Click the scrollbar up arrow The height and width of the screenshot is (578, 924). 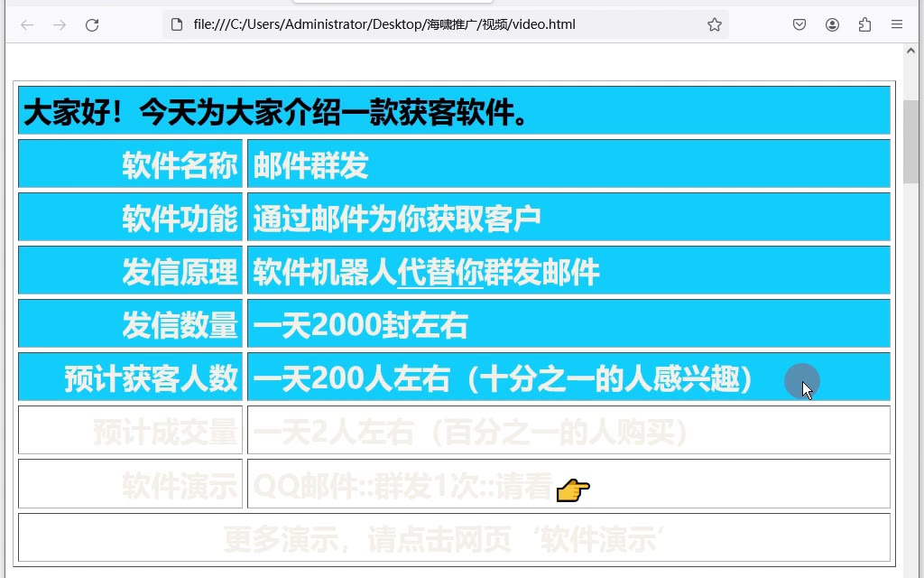tap(911, 52)
